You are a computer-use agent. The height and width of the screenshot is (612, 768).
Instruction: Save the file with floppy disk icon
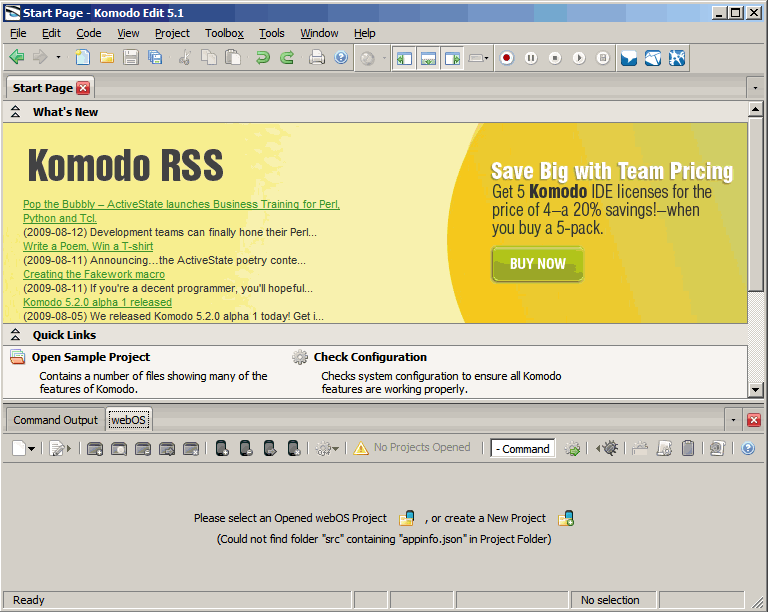[x=131, y=58]
